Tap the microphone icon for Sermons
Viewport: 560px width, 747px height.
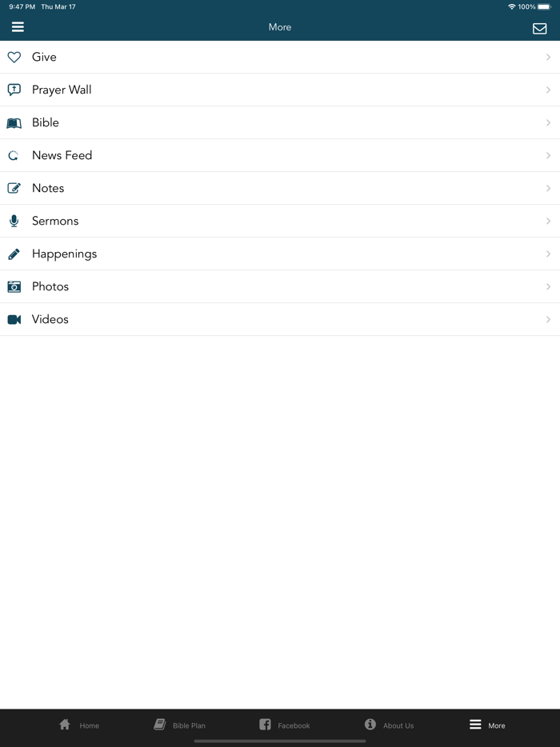click(14, 222)
